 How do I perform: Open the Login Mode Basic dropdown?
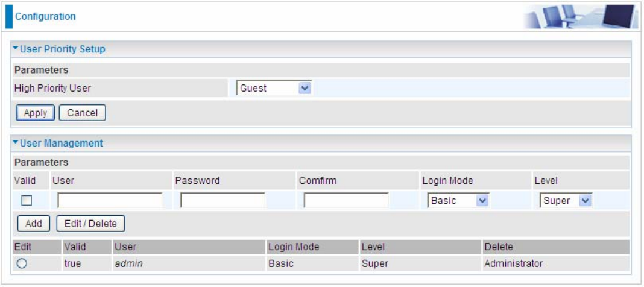click(458, 200)
